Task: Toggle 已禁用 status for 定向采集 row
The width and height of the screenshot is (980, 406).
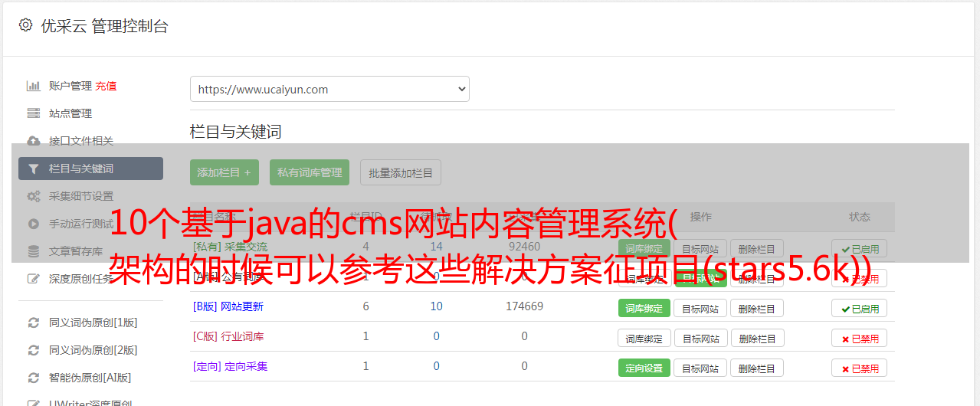Action: click(x=860, y=368)
